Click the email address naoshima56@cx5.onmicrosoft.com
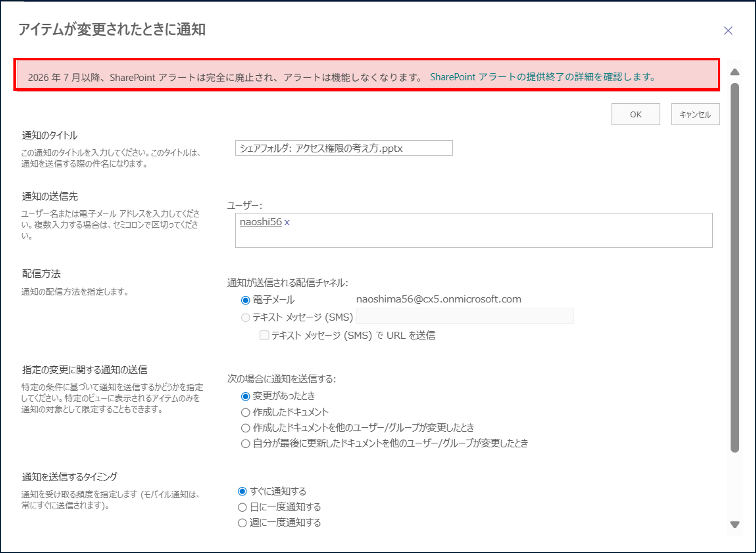Screen dimensions: 756x553 pos(439,299)
